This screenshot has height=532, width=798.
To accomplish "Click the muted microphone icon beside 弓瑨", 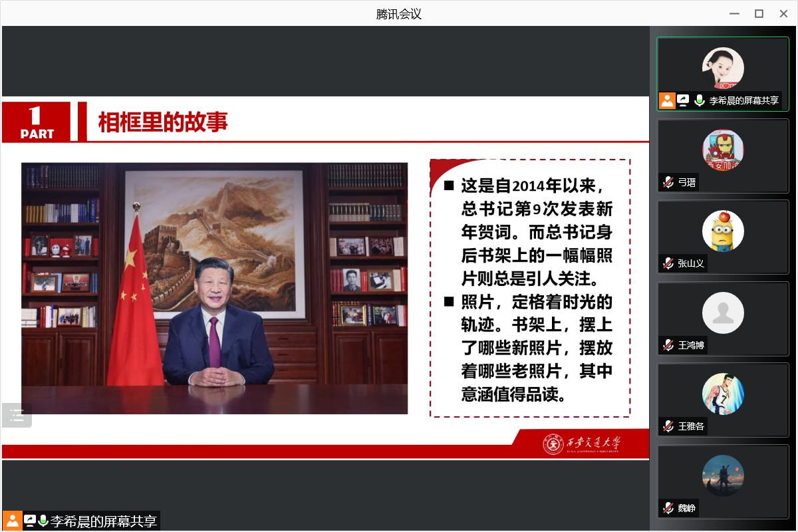I will coord(668,182).
